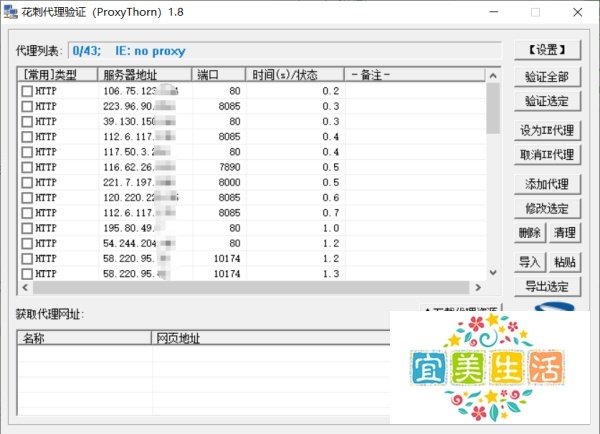Check the box for proxy 39.130.15x row

pos(27,122)
